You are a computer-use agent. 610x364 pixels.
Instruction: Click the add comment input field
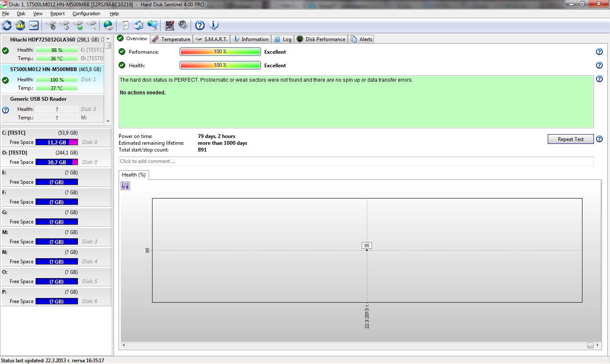coord(356,161)
